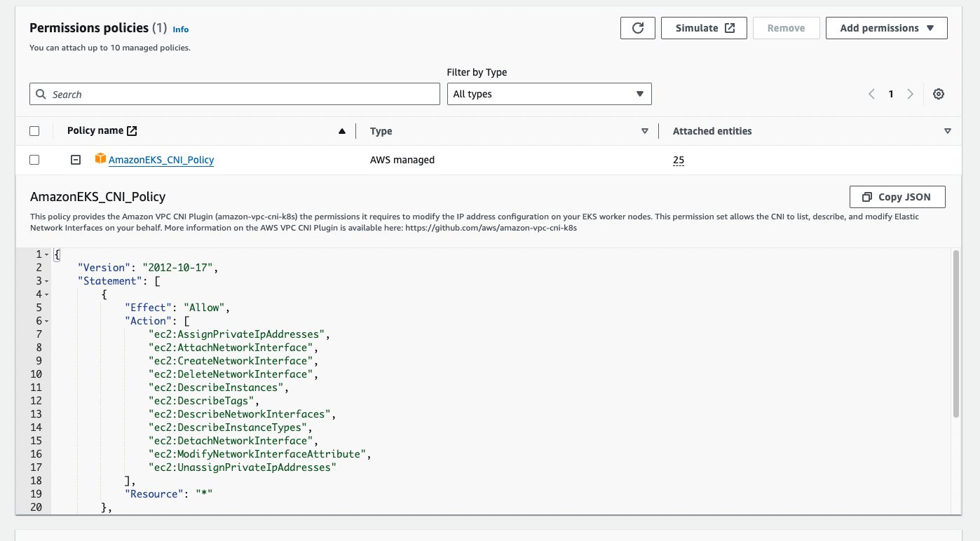Open the AmazonEKS_CNI_Policy link

pos(161,160)
